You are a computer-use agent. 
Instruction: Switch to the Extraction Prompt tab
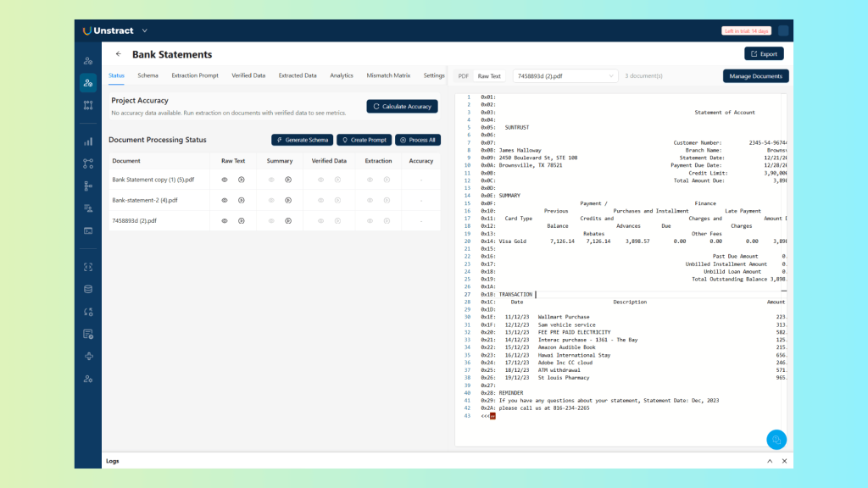195,75
